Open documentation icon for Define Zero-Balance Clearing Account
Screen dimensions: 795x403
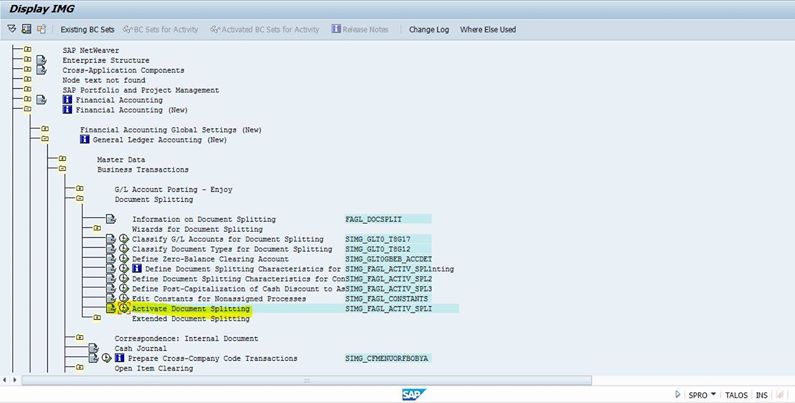tap(111, 259)
